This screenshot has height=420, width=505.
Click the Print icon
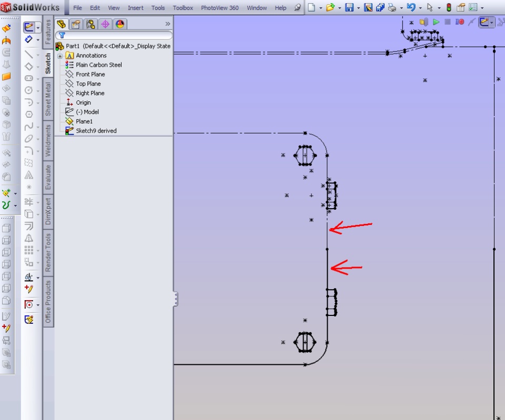[x=392, y=7]
